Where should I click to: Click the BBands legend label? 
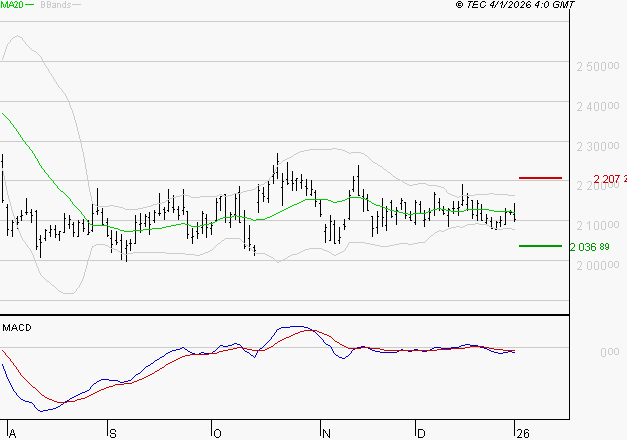[x=56, y=5]
